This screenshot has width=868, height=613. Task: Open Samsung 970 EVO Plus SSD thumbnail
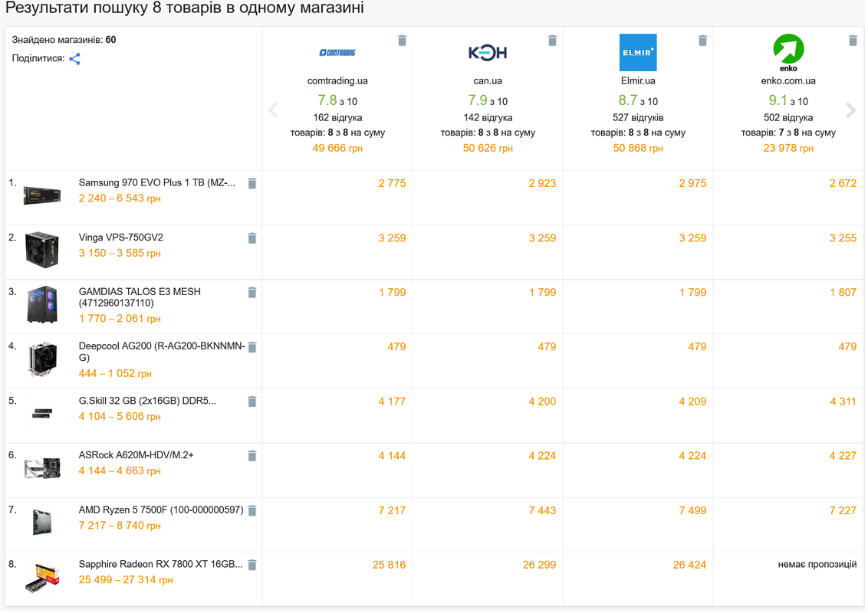(42, 196)
